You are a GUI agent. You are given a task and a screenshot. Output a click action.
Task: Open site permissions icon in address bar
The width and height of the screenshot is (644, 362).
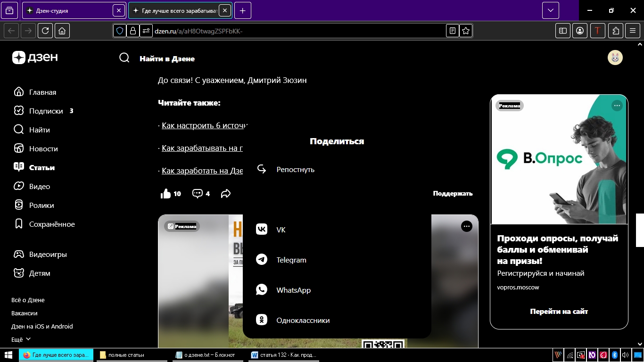point(146,31)
